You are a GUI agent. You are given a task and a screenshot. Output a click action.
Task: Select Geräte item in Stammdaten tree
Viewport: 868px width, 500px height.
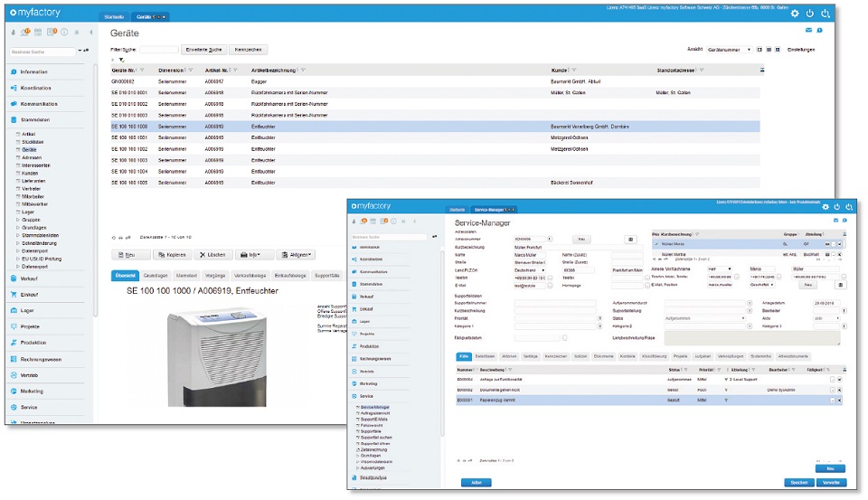pyautogui.click(x=29, y=149)
